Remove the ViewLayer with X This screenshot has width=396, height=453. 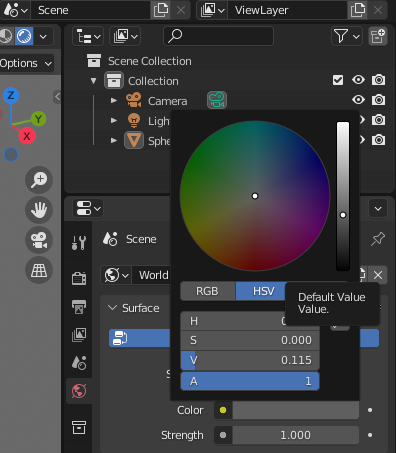tap(378, 10)
